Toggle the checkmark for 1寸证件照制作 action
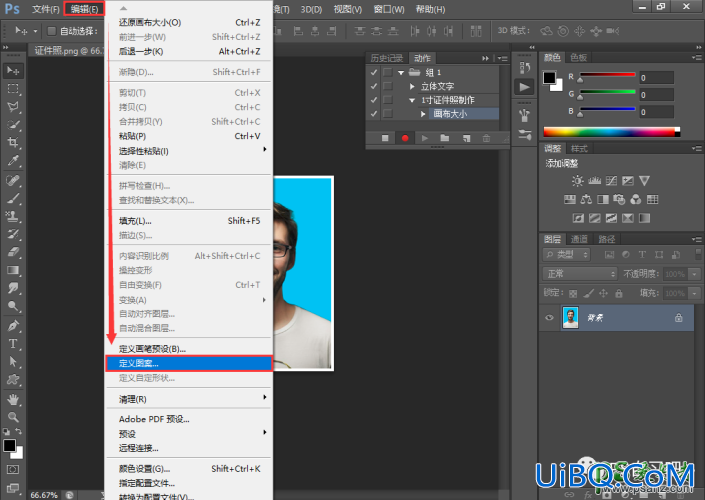Screen dimensions: 705x500 pos(374,100)
